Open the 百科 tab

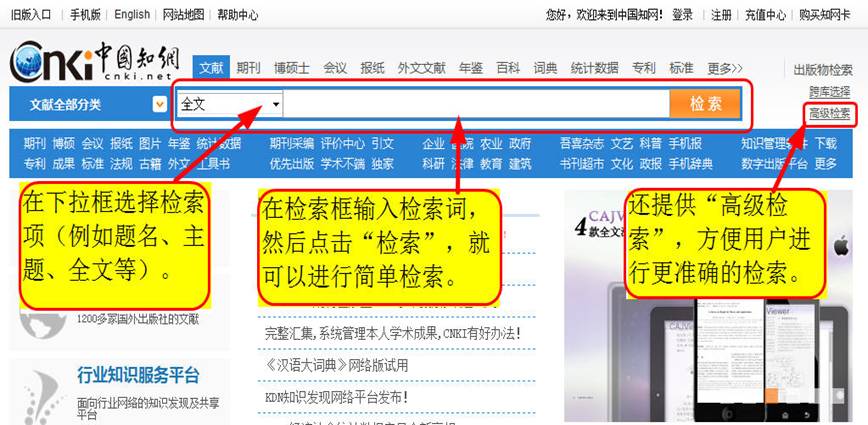pyautogui.click(x=508, y=68)
